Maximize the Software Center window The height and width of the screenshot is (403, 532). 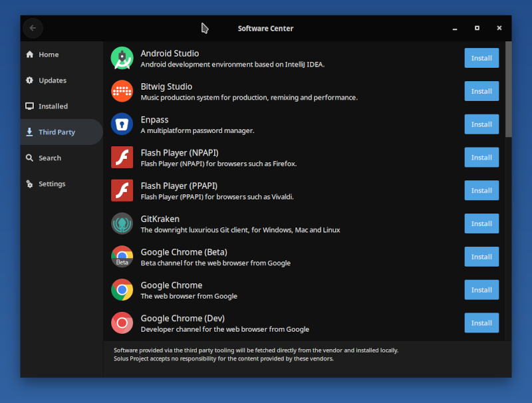point(477,28)
